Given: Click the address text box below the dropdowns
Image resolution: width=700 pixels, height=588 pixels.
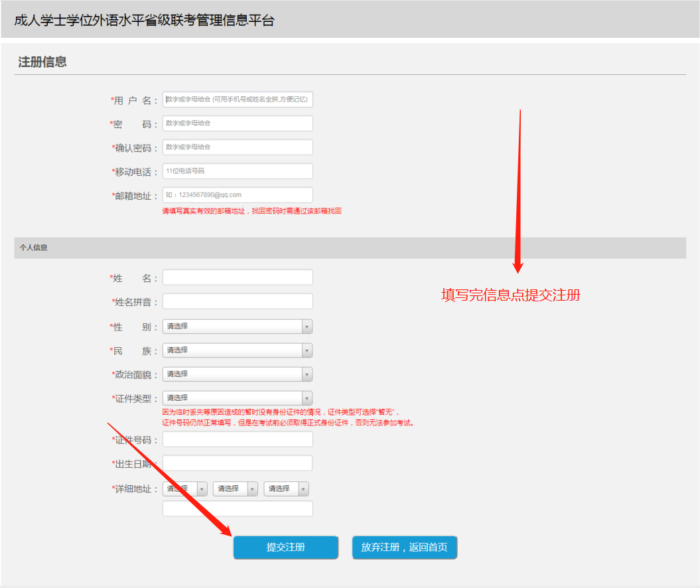Looking at the screenshot, I should coord(238,509).
